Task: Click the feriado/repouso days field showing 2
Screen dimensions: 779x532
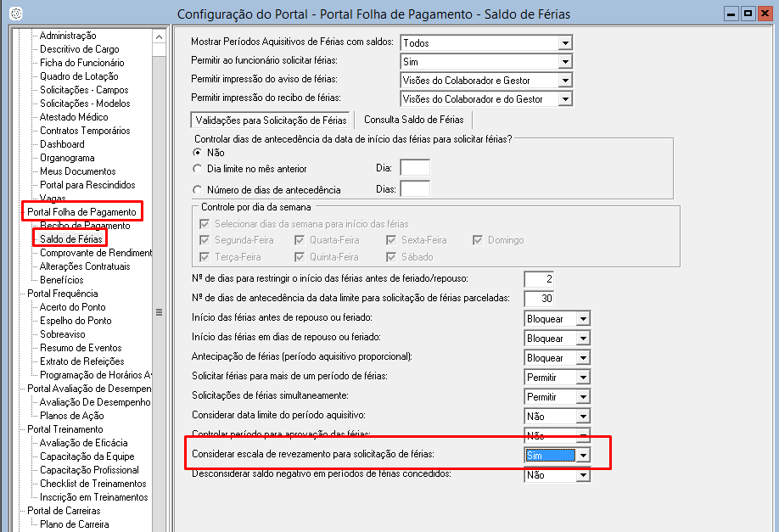Action: coord(538,279)
